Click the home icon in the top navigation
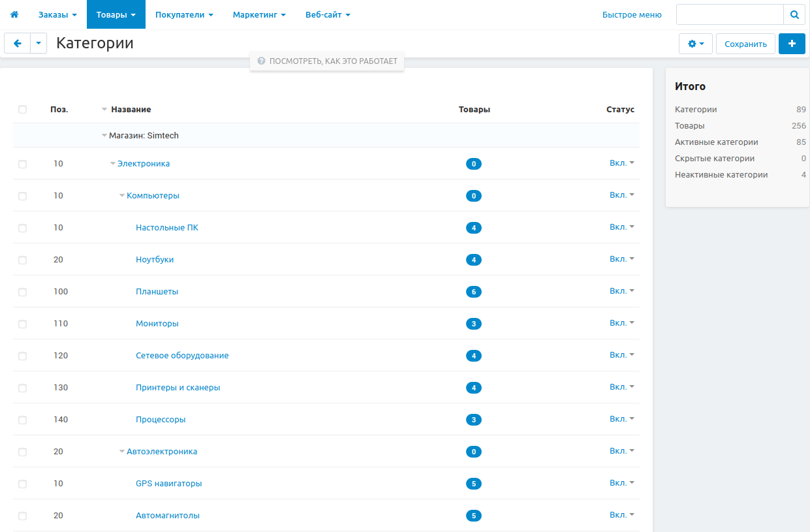The image size is (810, 532). (14, 14)
